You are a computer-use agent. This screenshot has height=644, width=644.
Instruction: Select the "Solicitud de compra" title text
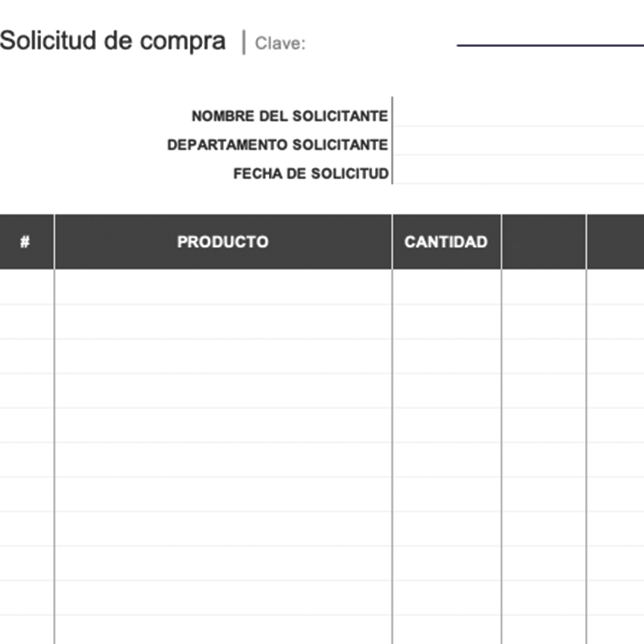(113, 42)
